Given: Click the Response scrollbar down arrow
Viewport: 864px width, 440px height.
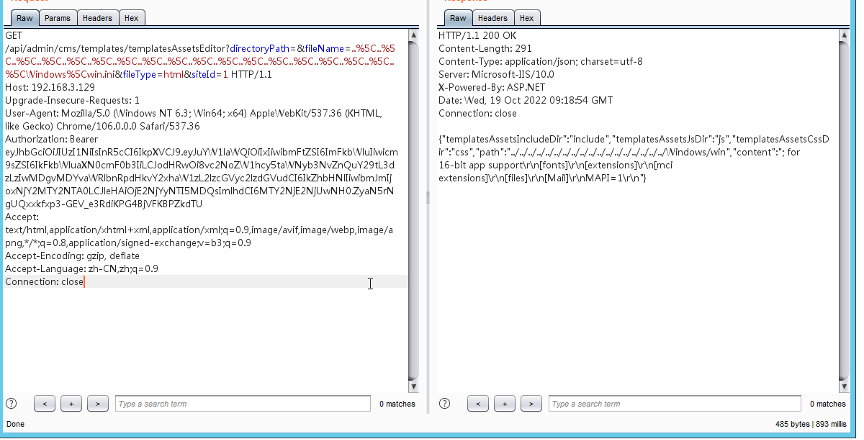Looking at the screenshot, I should pyautogui.click(x=844, y=386).
